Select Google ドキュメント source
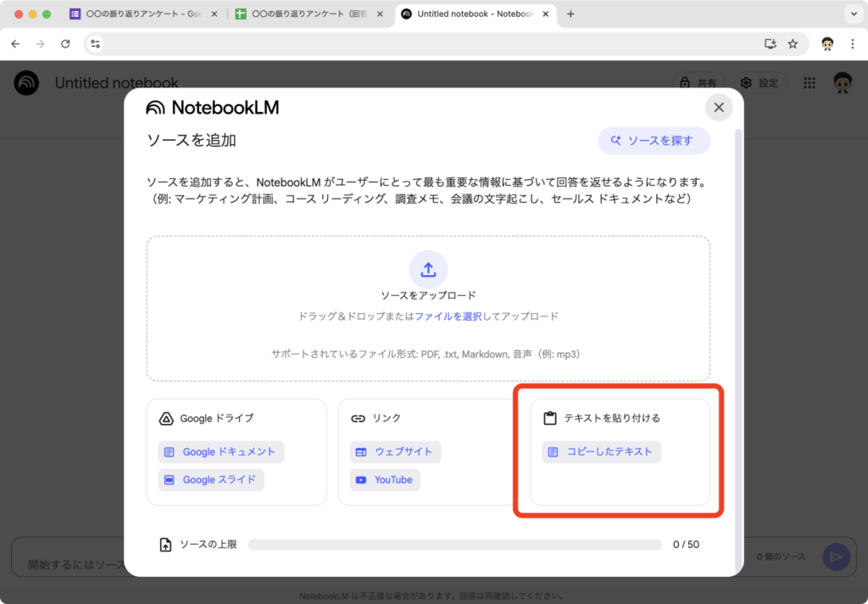Viewport: 868px width, 604px height. click(221, 452)
